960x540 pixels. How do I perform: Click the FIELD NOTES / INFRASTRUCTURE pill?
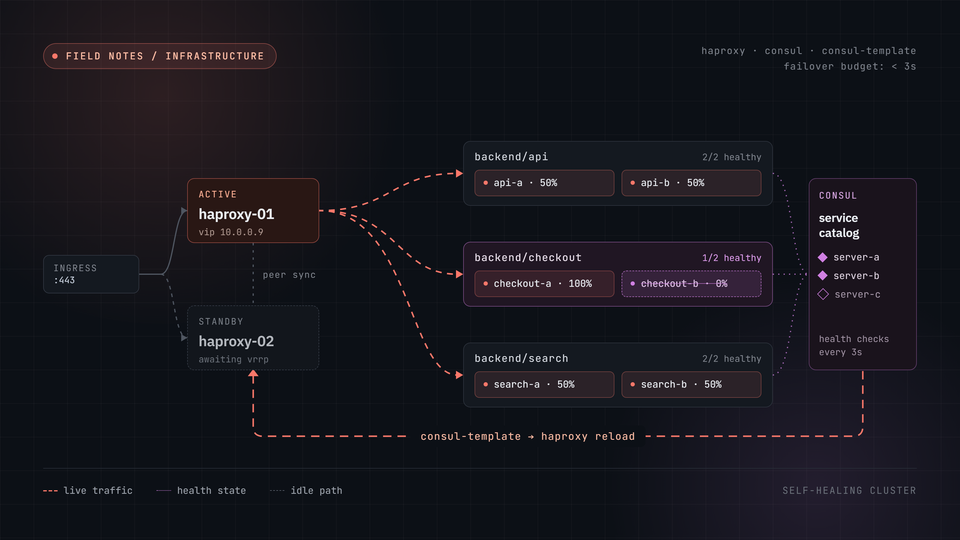[160, 56]
